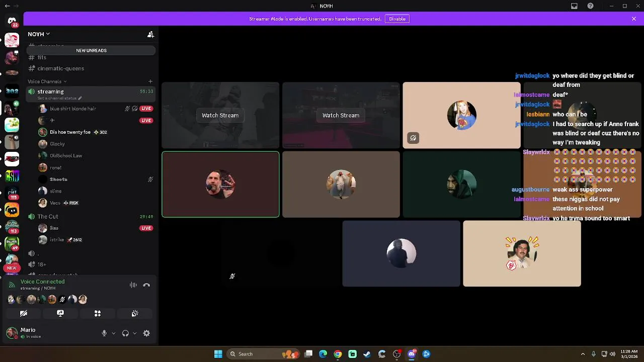The image size is (644, 362).
Task: Select user Sino in The Cut
Action: (x=54, y=228)
